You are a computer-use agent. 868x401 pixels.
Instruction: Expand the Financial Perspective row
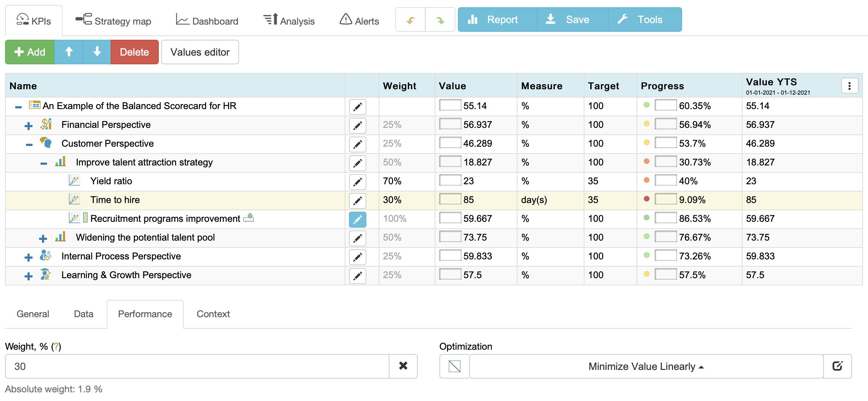[28, 125]
